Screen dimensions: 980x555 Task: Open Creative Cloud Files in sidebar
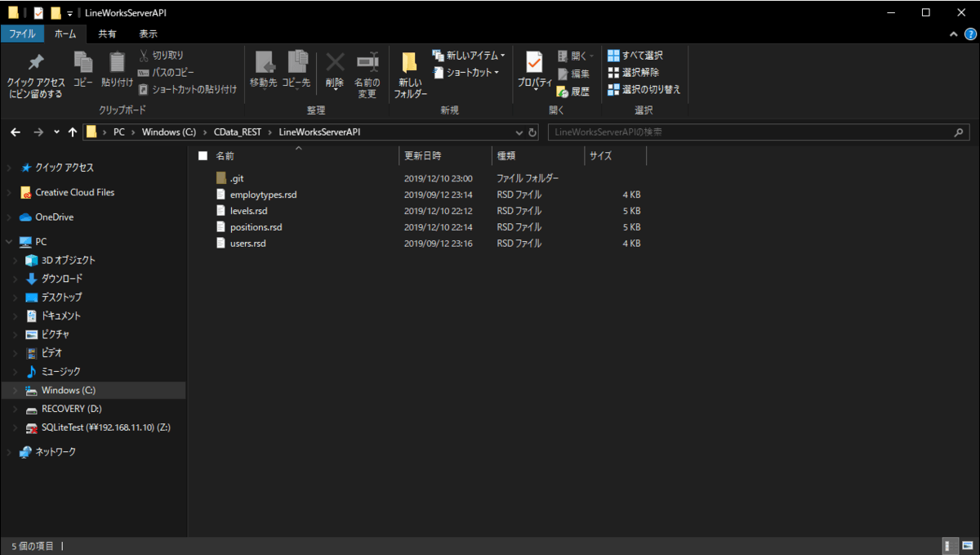tap(74, 192)
